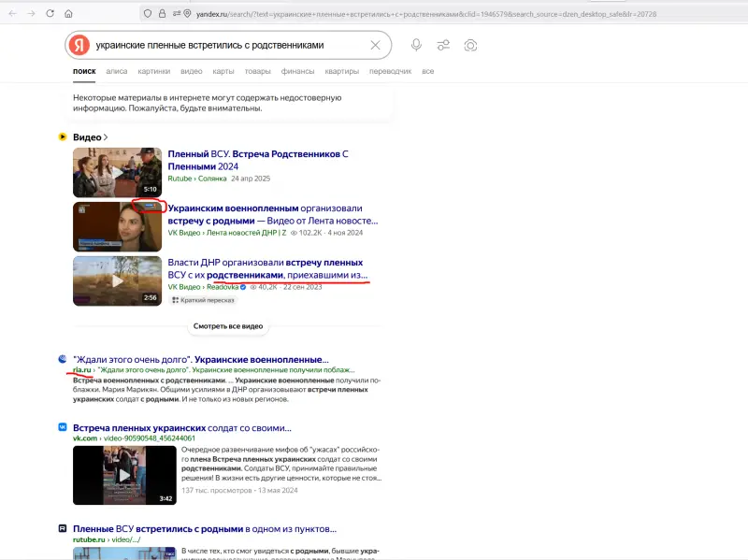
Task: Open VK Видео › Лента новостей ДНР source
Action: tap(227, 233)
